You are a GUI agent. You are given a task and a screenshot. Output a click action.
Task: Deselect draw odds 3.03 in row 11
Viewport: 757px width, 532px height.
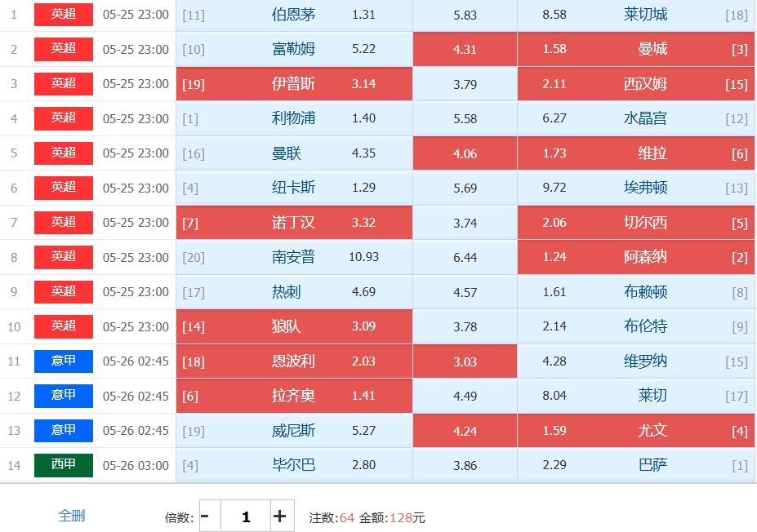(465, 361)
